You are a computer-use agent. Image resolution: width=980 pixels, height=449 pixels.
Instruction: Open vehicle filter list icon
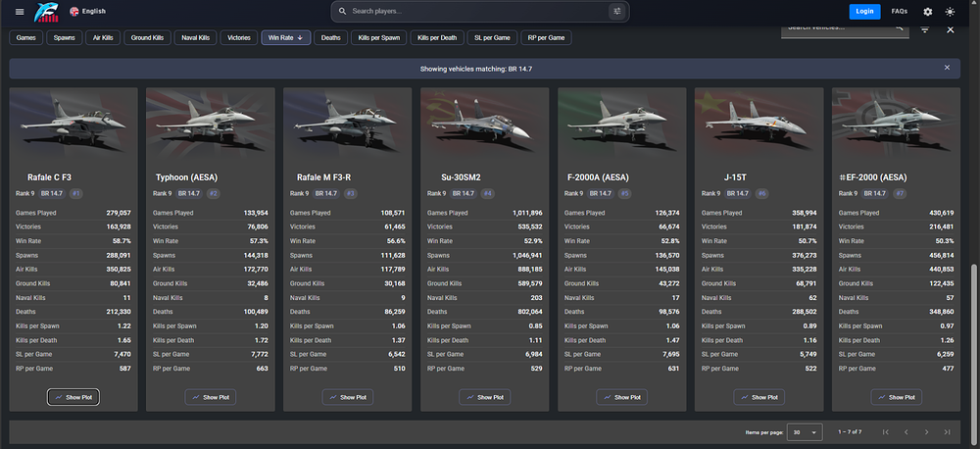click(925, 29)
